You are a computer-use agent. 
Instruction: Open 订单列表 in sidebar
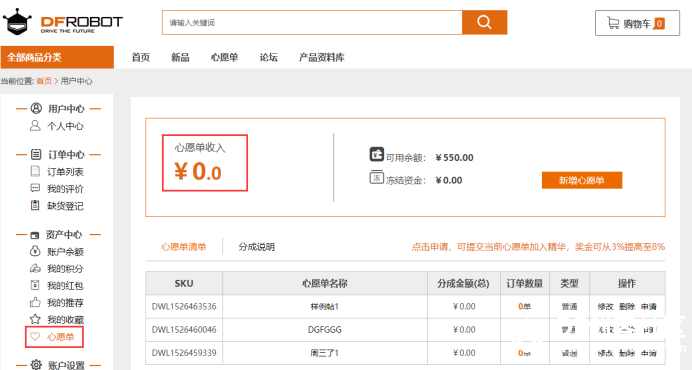click(x=65, y=172)
